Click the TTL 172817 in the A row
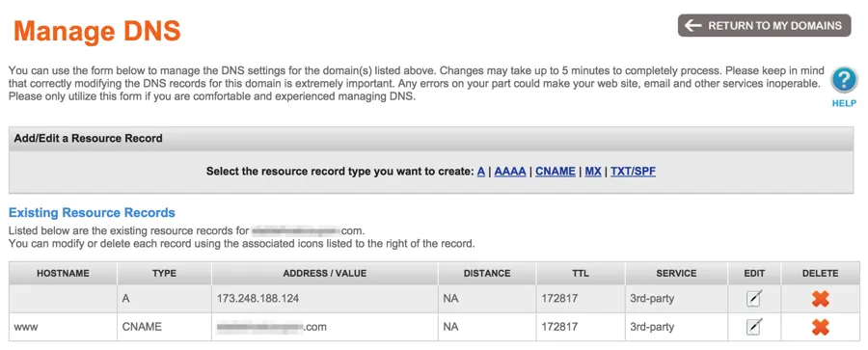 click(x=581, y=299)
